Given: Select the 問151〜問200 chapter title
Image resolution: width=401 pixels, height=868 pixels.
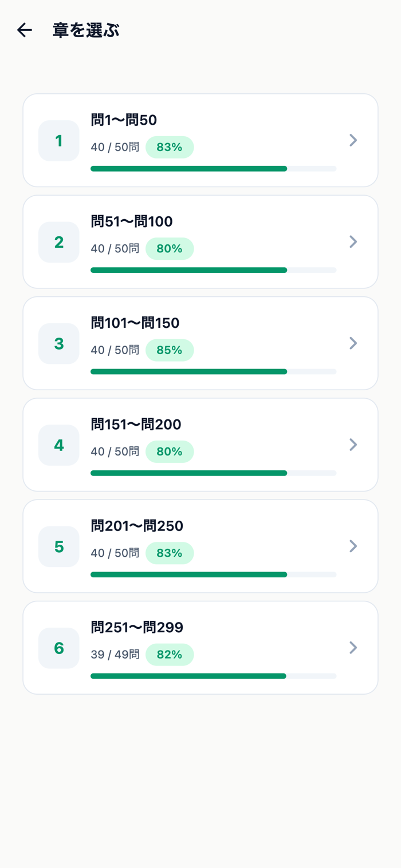Looking at the screenshot, I should click(x=136, y=425).
